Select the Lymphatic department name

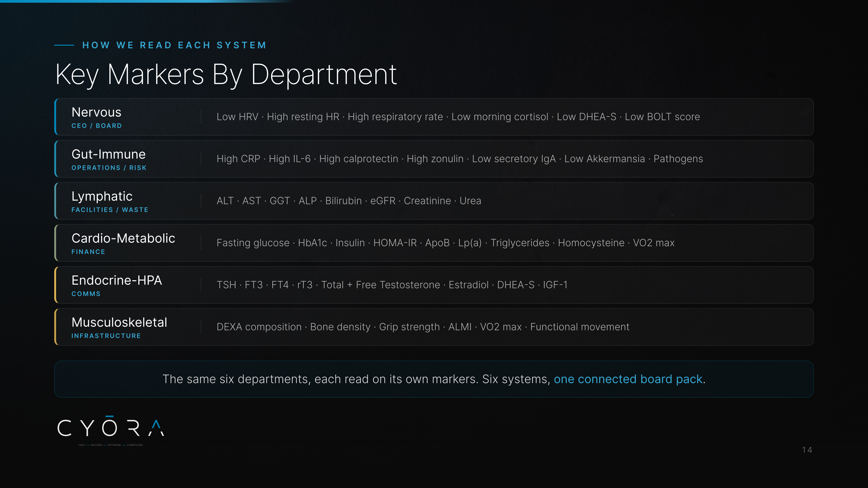click(x=102, y=197)
